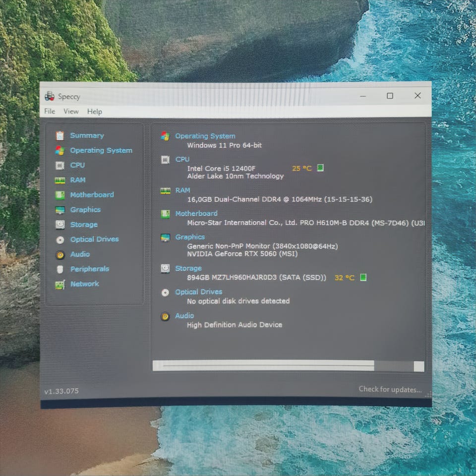This screenshot has height=476, width=476.
Task: Click the Optical Drives disc icon in sidebar
Action: coord(60,240)
